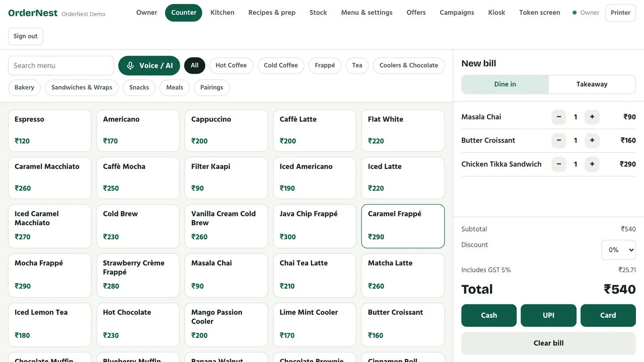Open Menu & settings
644x362 pixels.
tap(367, 13)
